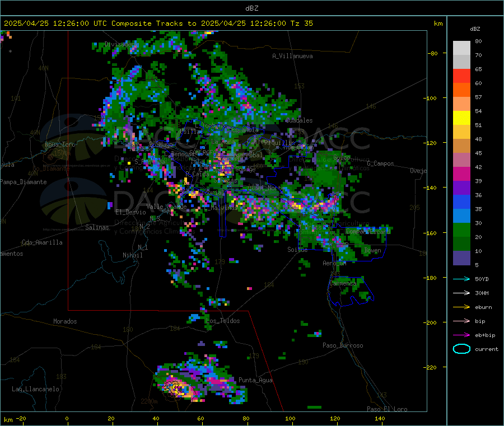Select the orange 57 dBZ legend swatch

(461, 90)
